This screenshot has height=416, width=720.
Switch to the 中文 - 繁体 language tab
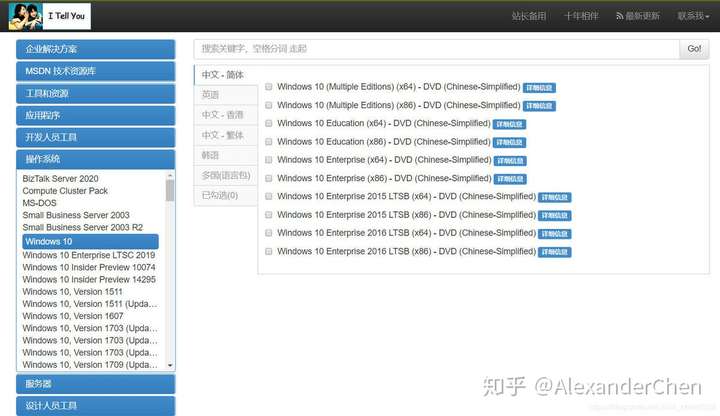tap(226, 135)
